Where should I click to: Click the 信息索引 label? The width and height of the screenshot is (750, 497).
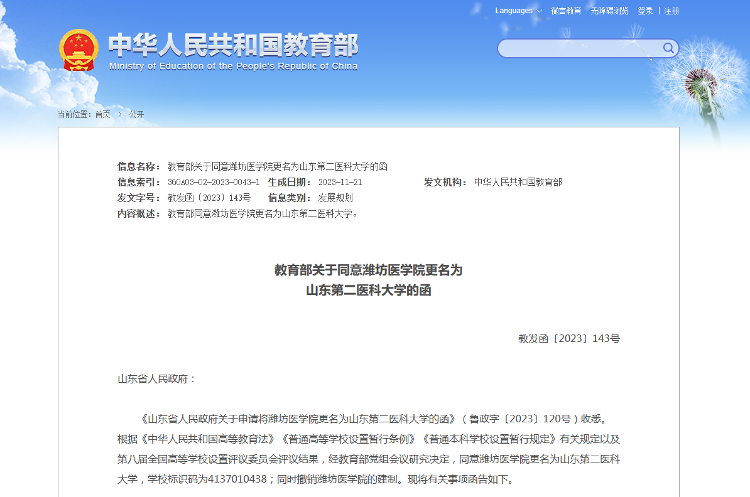(139, 182)
